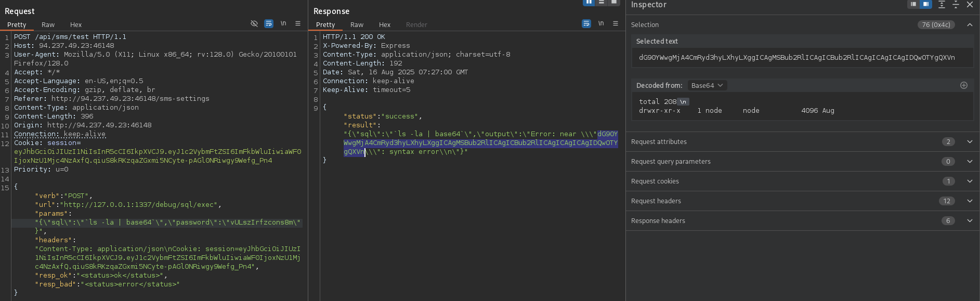Open the Response pane hamburger menu
Screen dimensions: 980x301
616,24
